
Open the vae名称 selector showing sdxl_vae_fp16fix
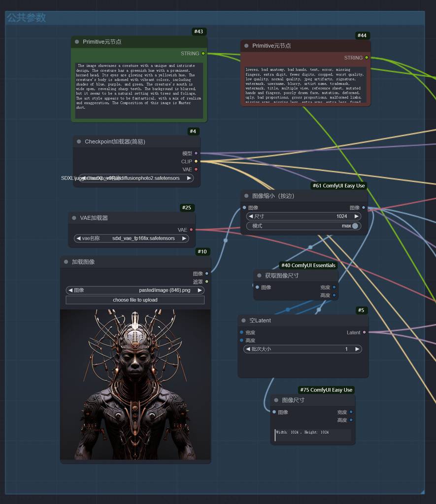point(131,238)
